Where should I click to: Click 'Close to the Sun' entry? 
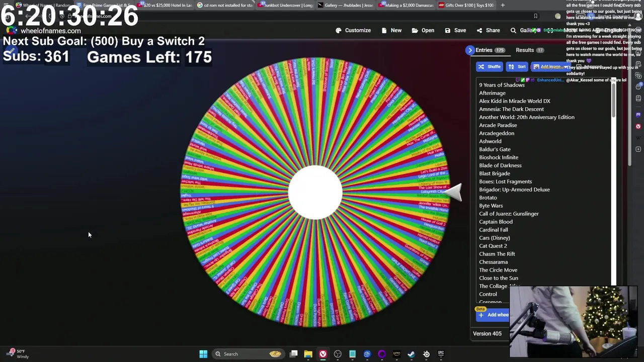pos(499,278)
